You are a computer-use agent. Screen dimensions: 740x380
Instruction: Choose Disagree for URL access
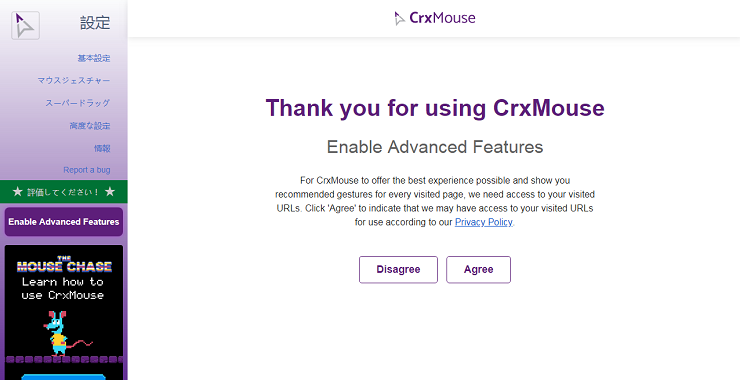coord(398,270)
